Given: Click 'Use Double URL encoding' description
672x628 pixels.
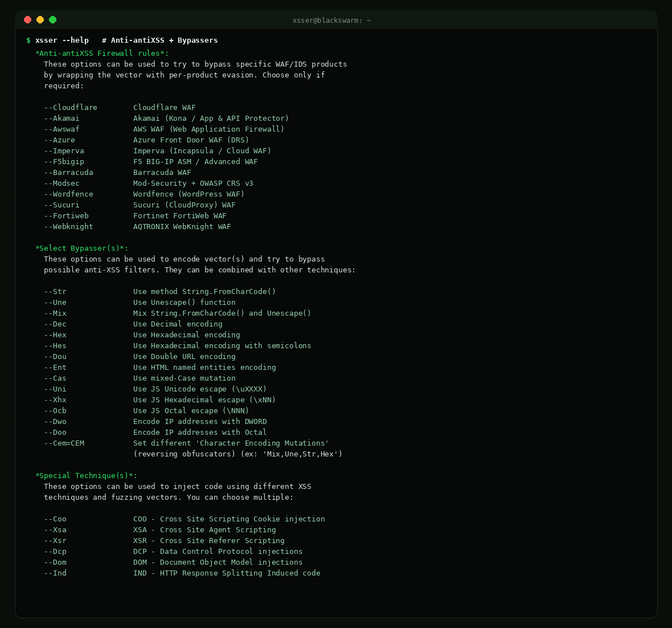Looking at the screenshot, I should tap(185, 357).
